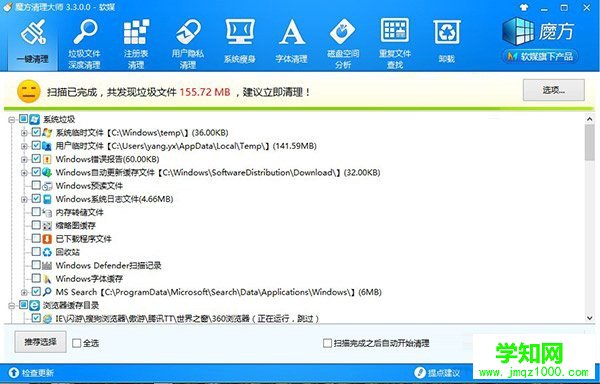This screenshot has width=600, height=384.
Task: Collapse the 系统垃圾 tree group
Action: [12, 120]
